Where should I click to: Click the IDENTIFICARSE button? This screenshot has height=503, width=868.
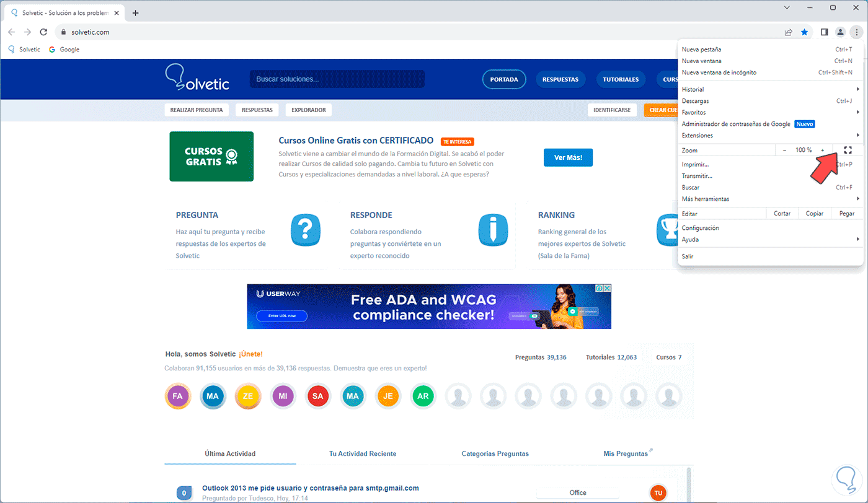(x=612, y=110)
